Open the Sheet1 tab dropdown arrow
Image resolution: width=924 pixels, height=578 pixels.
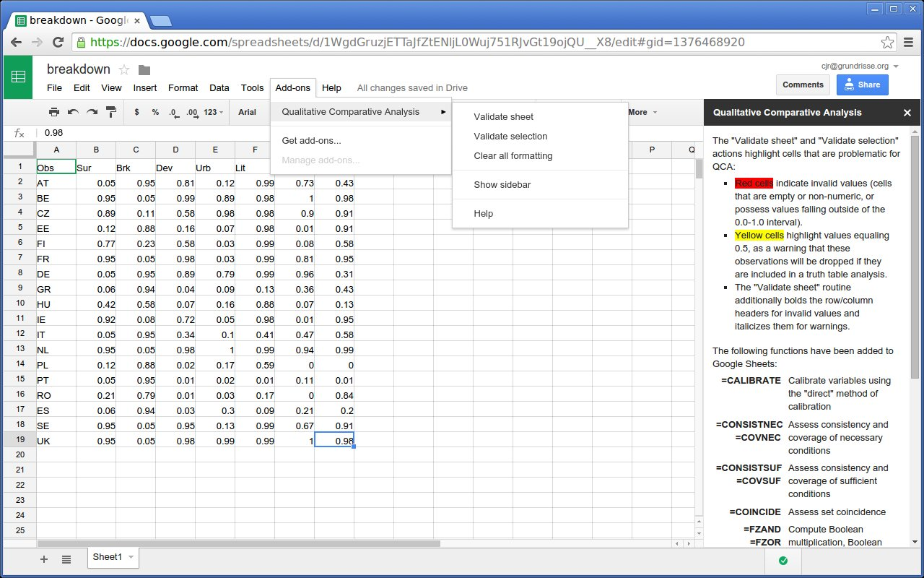point(131,557)
